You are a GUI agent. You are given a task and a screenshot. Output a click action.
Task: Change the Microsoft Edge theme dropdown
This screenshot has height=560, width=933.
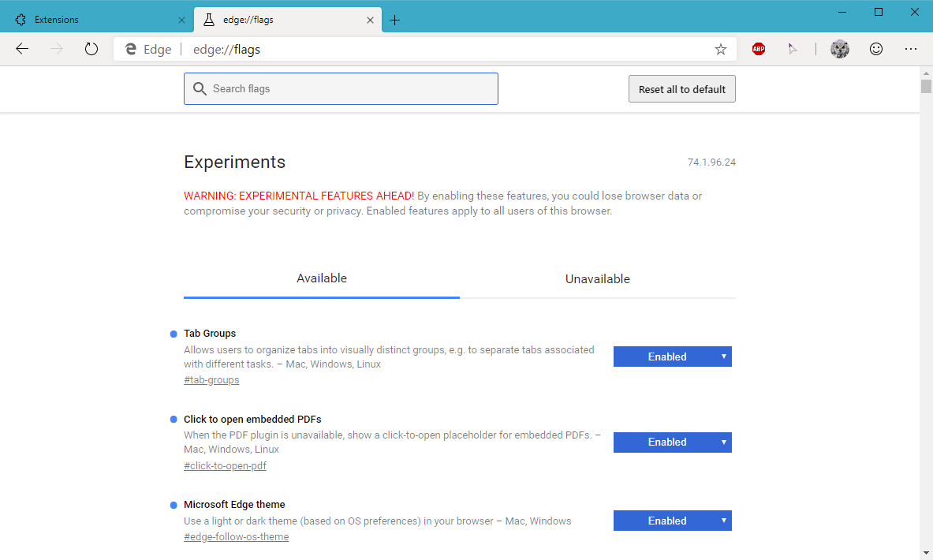point(672,521)
